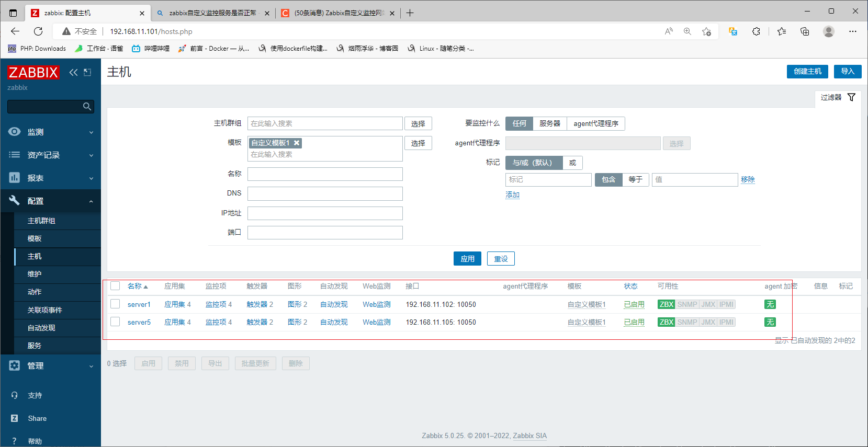
Task: Open browser collections icon
Action: (805, 31)
